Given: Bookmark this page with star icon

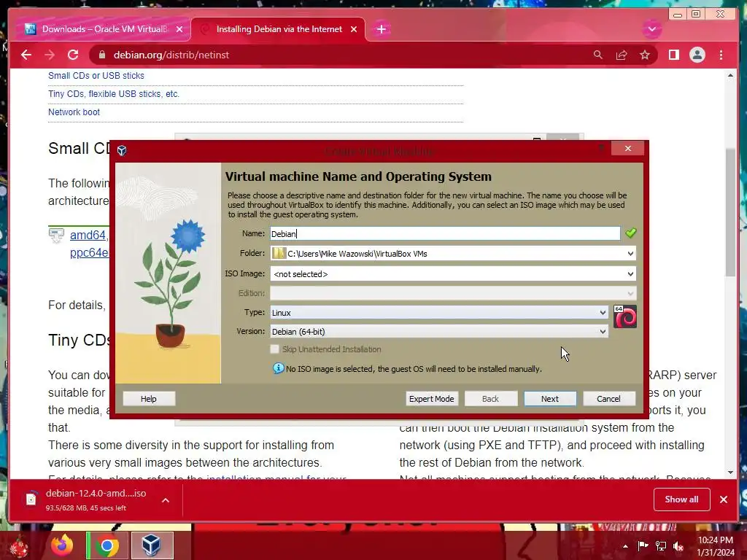Looking at the screenshot, I should pos(645,55).
